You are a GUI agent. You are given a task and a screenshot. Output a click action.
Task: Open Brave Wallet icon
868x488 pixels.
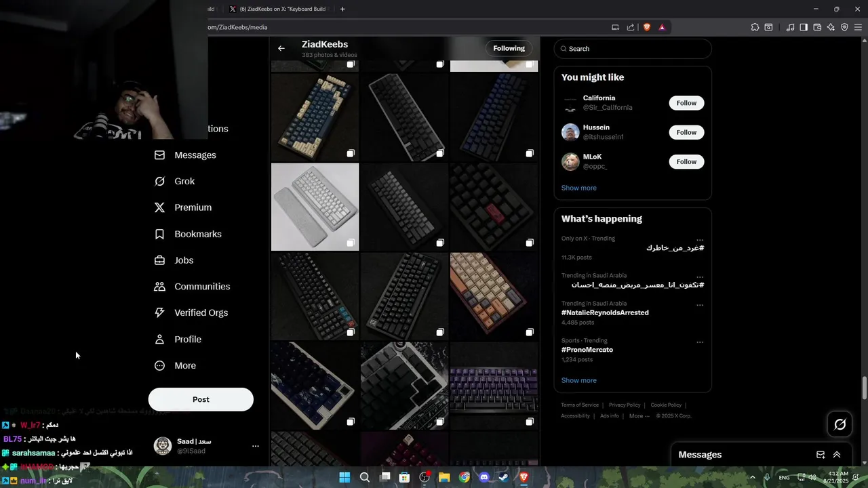pos(817,27)
